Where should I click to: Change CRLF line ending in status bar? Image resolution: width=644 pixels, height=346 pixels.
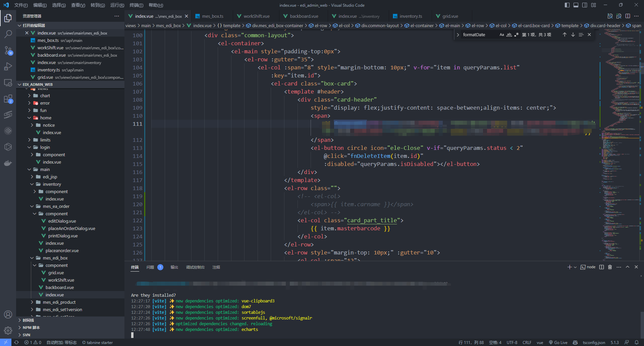tap(527, 342)
